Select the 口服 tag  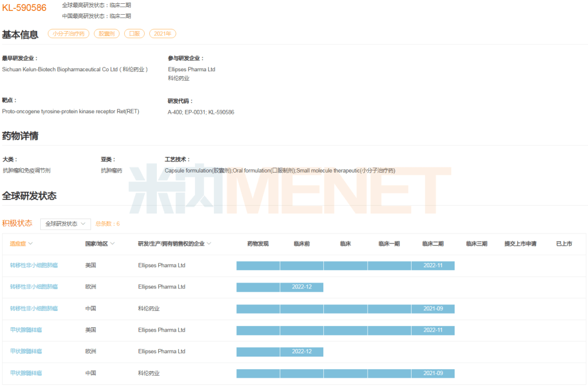134,34
